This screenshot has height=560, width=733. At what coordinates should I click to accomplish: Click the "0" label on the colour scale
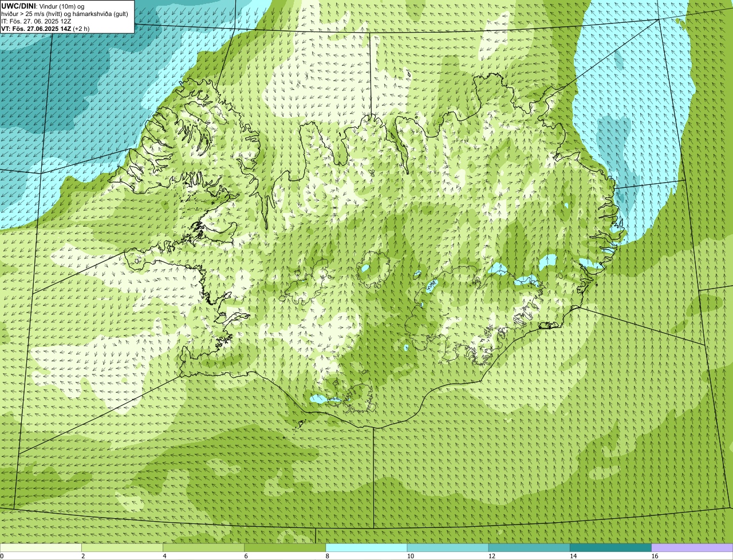[x=2, y=556]
